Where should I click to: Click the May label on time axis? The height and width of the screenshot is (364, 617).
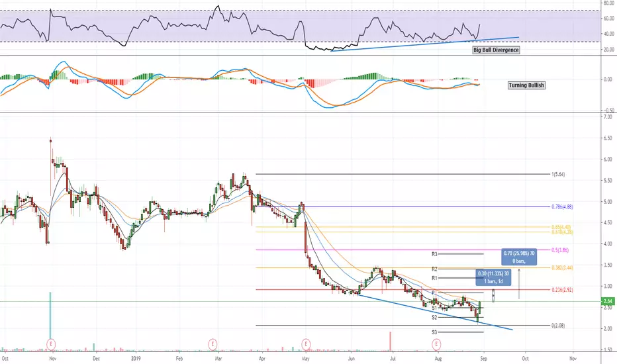(306, 359)
